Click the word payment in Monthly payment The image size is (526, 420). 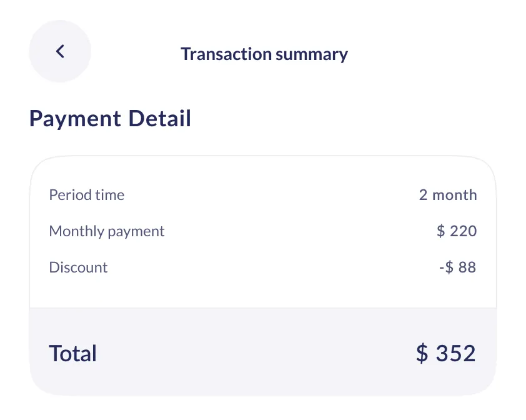coord(136,231)
